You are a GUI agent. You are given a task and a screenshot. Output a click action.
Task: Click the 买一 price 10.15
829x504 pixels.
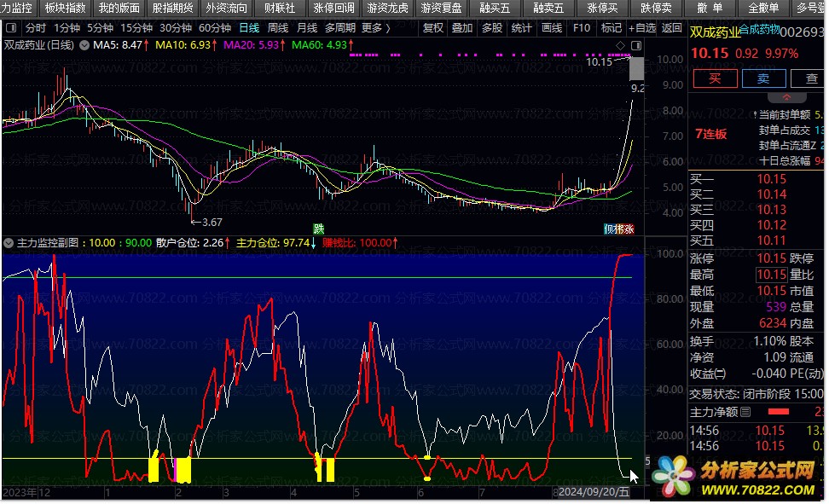tap(771, 179)
